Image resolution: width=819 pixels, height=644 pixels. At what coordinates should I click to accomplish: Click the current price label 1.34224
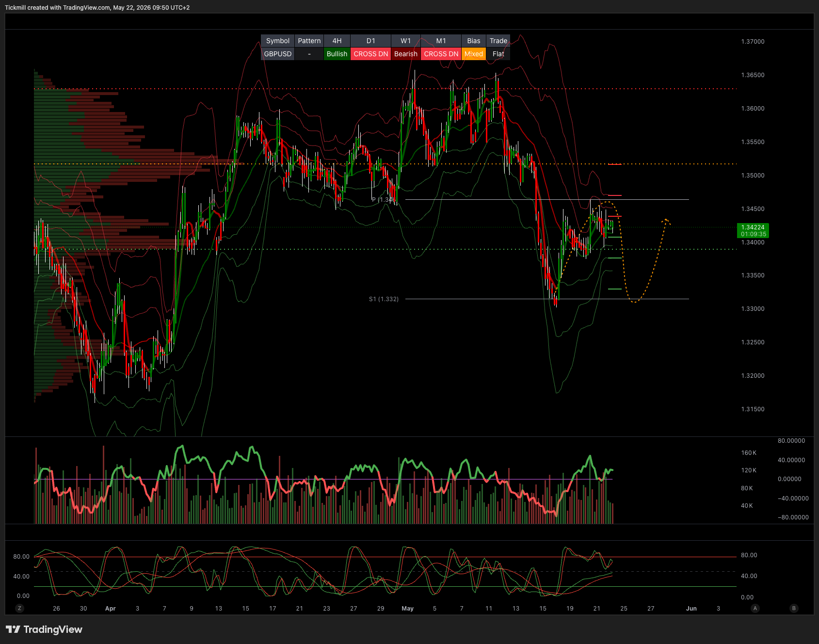tap(753, 227)
